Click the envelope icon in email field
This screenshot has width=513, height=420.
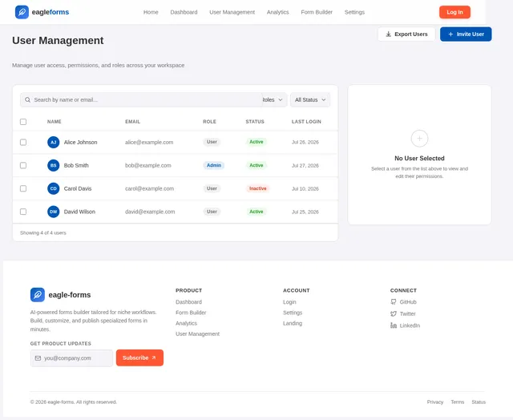[x=38, y=358]
